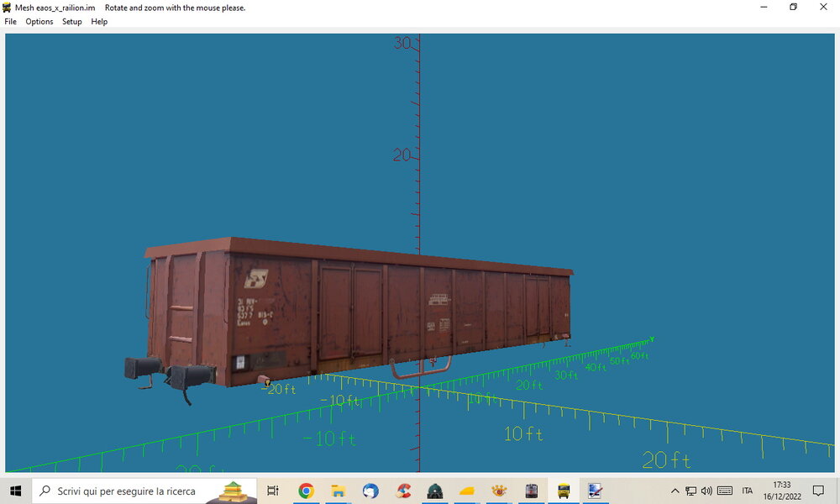Click the pagoda search highlight image
This screenshot has width=840, height=504.
[233, 491]
